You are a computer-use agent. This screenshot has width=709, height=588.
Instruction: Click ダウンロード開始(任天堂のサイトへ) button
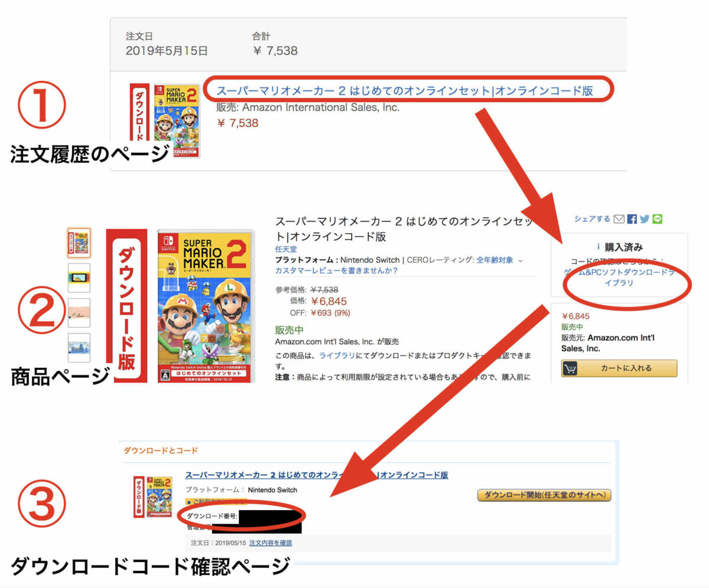544,495
